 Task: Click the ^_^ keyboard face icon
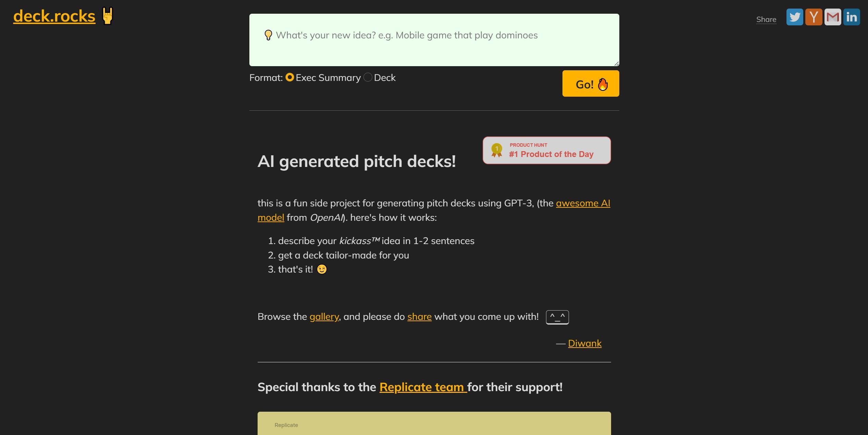pyautogui.click(x=557, y=317)
